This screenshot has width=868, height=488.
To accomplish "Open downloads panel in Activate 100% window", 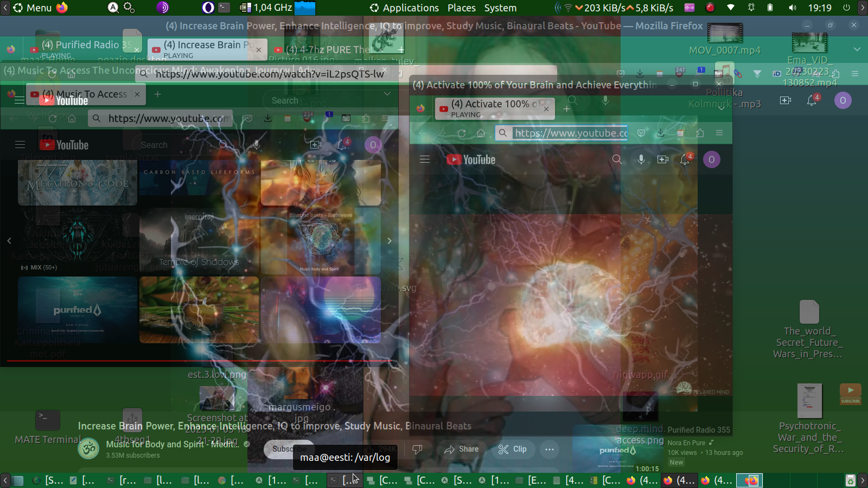I will (660, 133).
